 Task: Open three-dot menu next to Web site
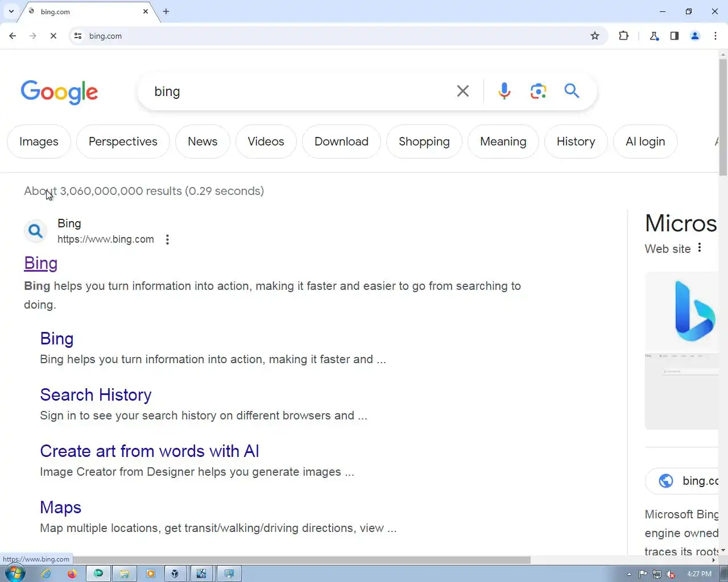click(700, 248)
